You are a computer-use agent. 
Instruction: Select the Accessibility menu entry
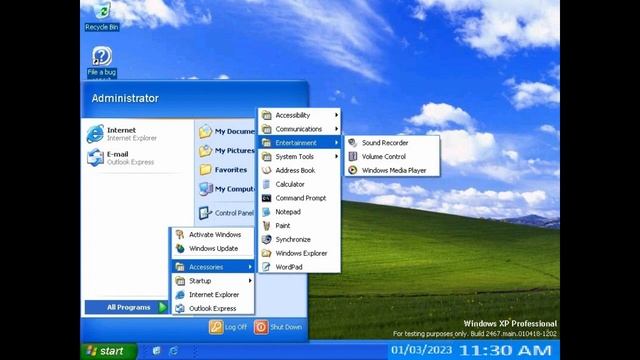[x=299, y=115]
